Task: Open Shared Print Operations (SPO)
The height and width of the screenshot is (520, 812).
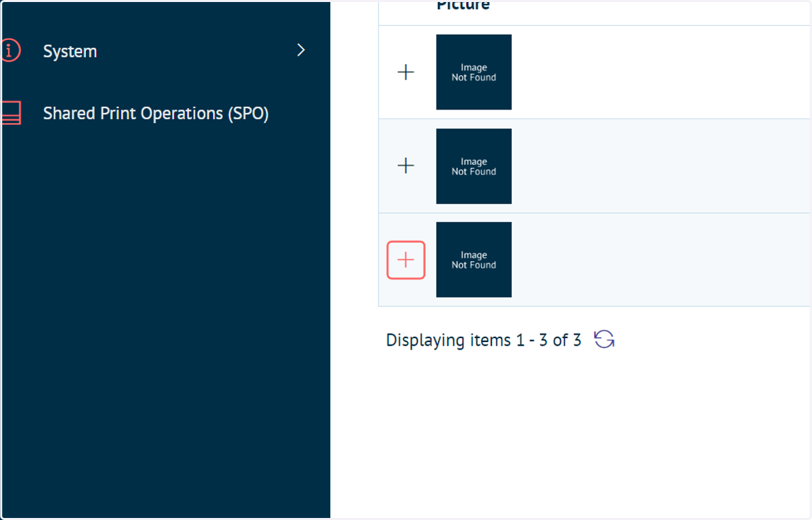Action: pyautogui.click(x=156, y=113)
